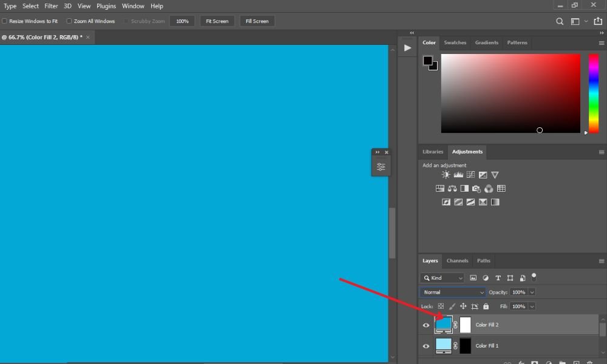Add a Posterize adjustment layer

[458, 202]
